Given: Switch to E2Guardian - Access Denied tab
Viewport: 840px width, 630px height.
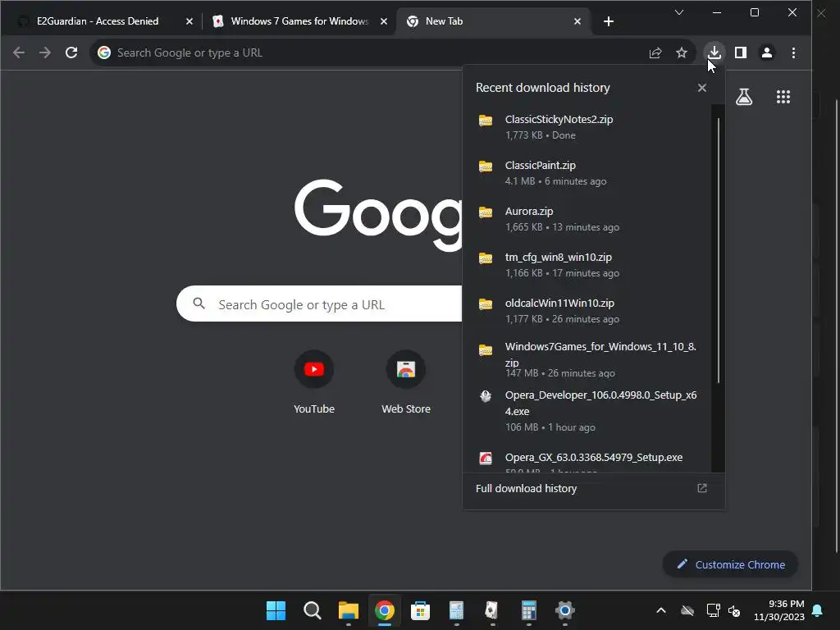Looking at the screenshot, I should pos(98,21).
